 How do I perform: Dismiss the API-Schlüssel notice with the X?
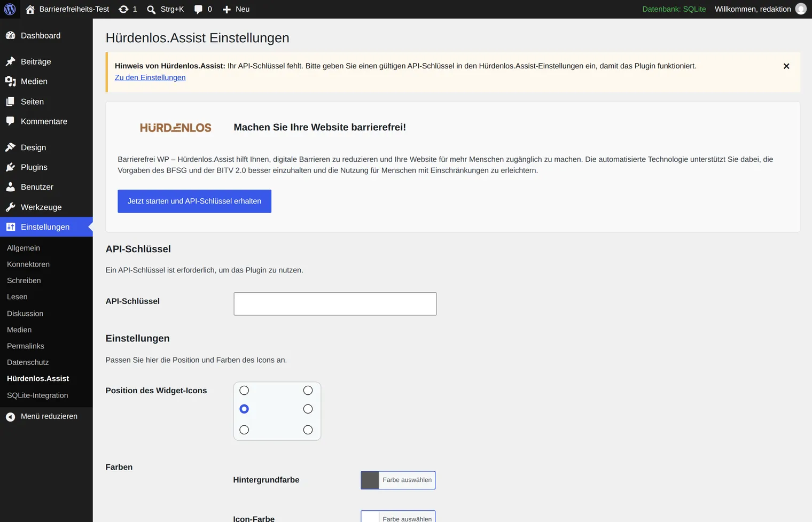[786, 66]
